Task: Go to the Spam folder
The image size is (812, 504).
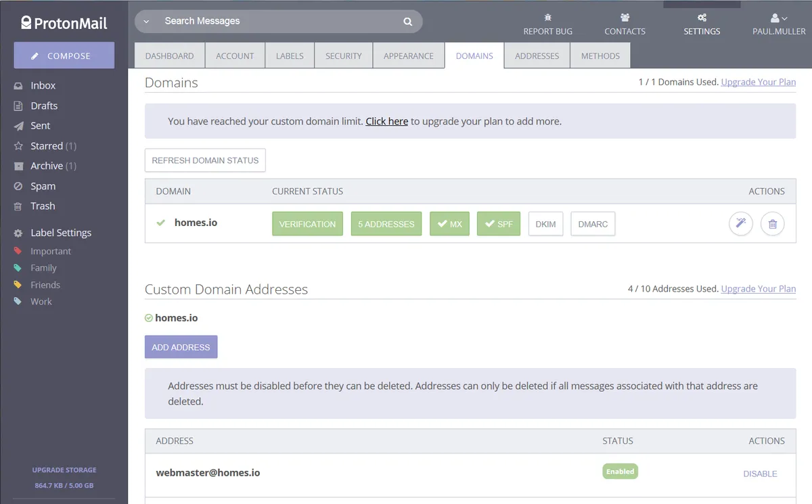Action: pos(43,186)
